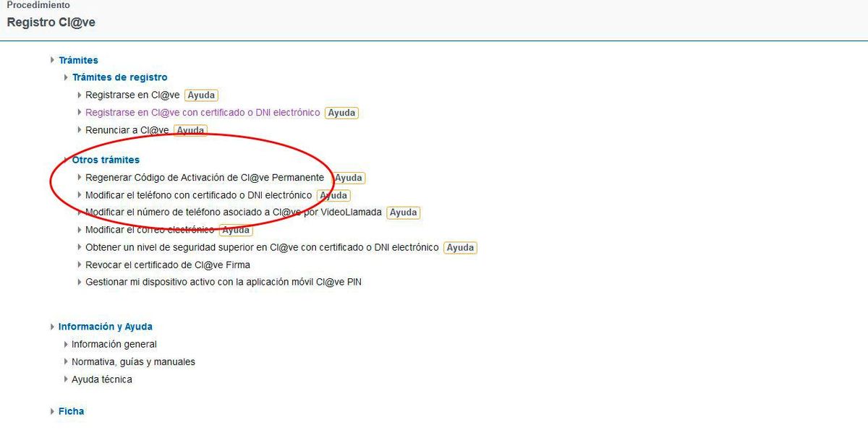Collapse the Trámites de registro arrow
Image resolution: width=868 pixels, height=430 pixels.
67,77
